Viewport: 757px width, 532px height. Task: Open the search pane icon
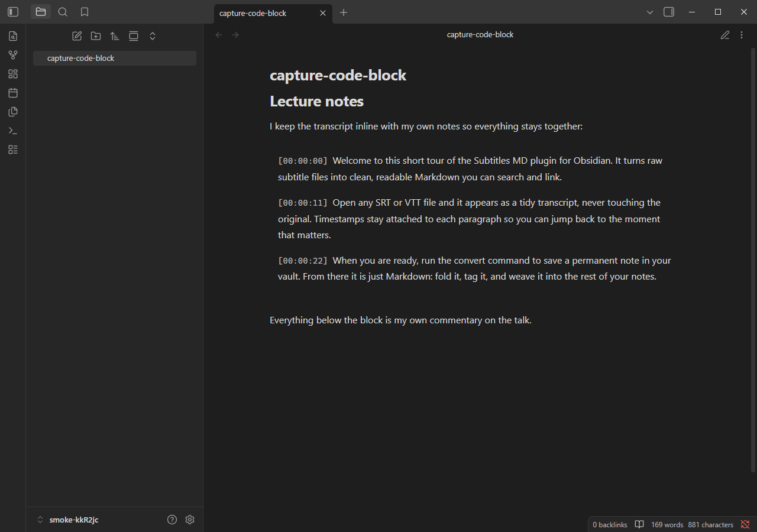[63, 12]
